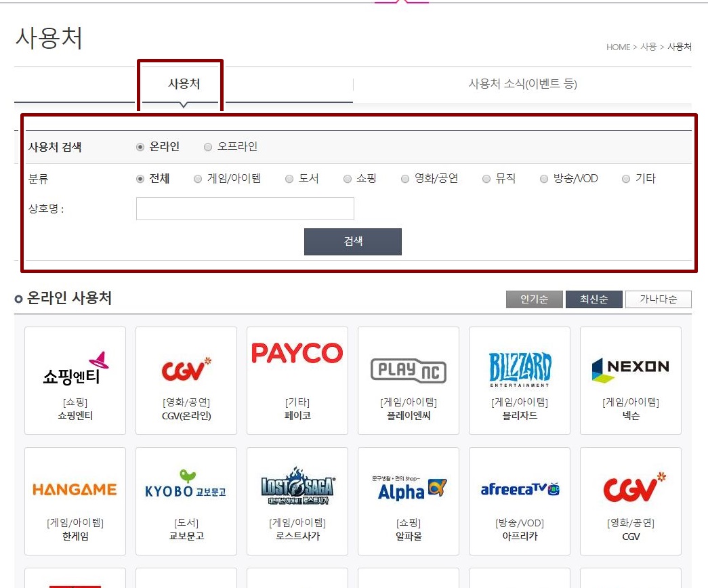Sort by 최신순
This screenshot has width=708, height=588.
(594, 299)
